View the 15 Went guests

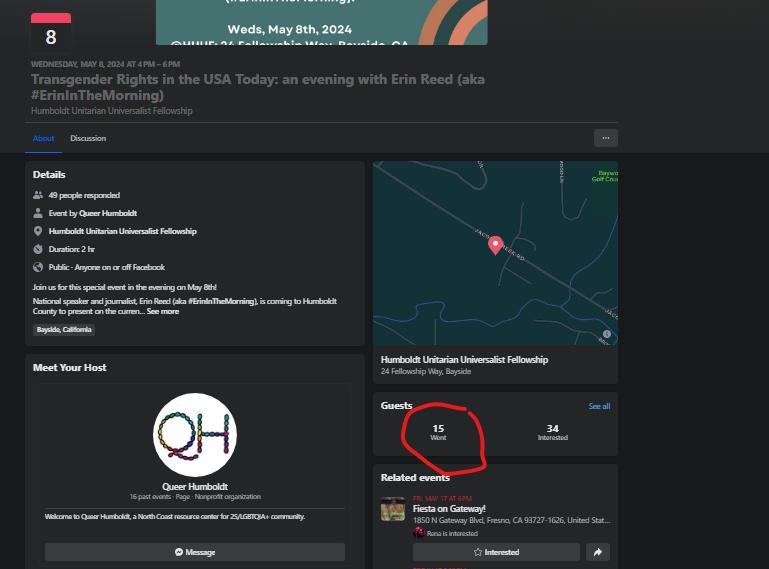438,432
